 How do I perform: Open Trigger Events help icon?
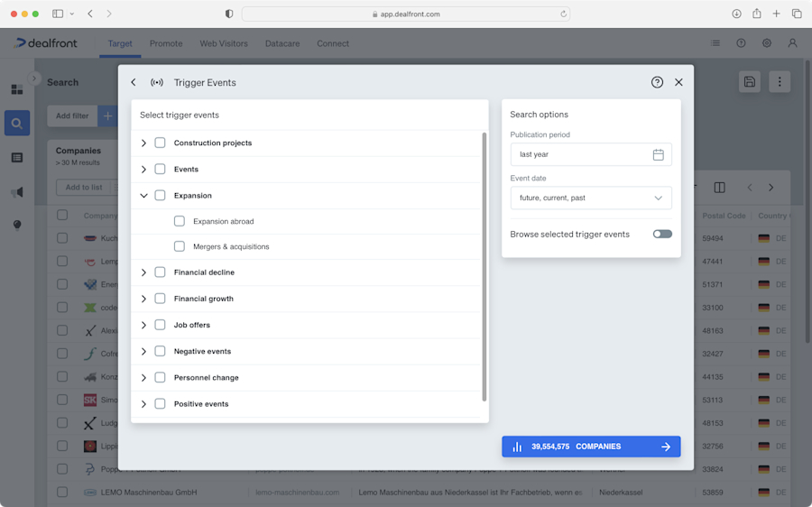657,82
